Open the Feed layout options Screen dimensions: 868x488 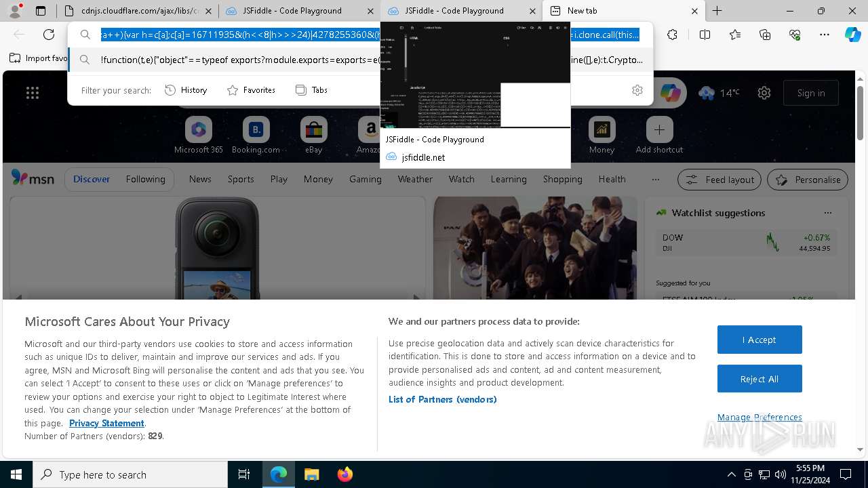719,180
